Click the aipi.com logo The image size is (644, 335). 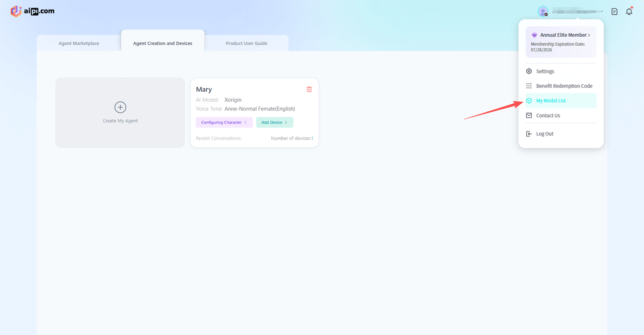(32, 11)
